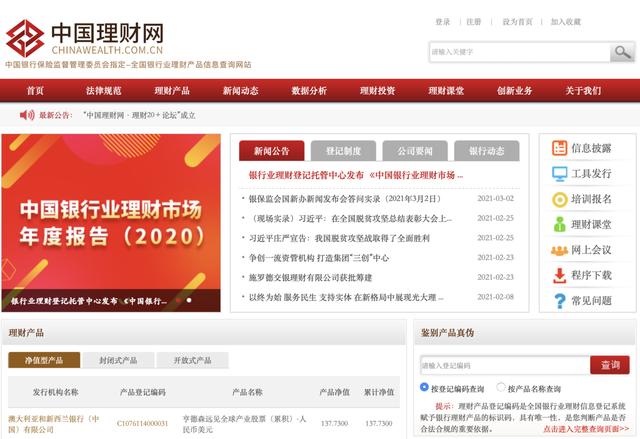Image resolution: width=640 pixels, height=439 pixels.
Task: Select the red carousel indicator dot
Action: [178, 300]
